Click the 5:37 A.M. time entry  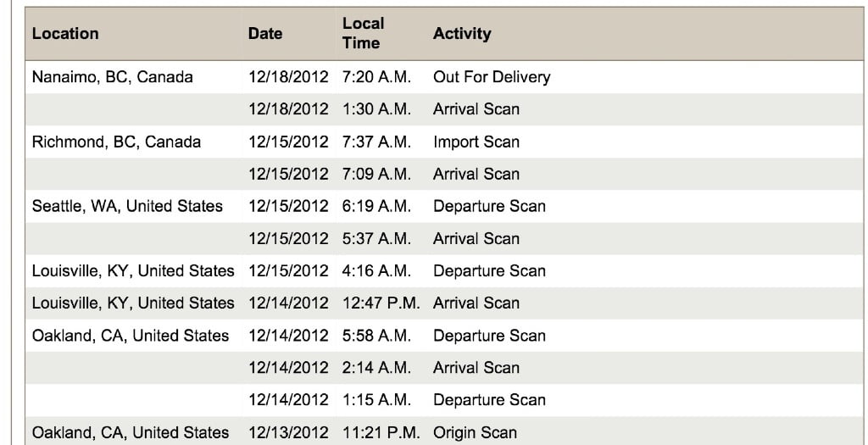click(376, 238)
